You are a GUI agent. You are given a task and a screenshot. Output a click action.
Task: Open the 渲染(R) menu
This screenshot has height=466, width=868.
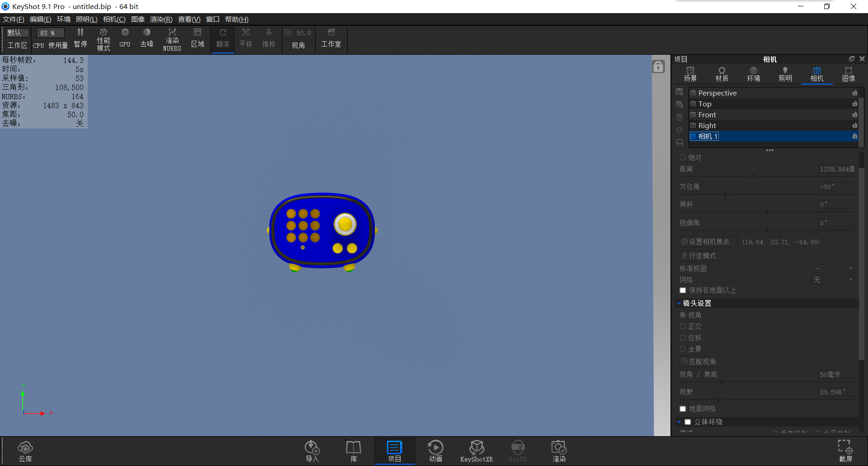click(x=160, y=19)
